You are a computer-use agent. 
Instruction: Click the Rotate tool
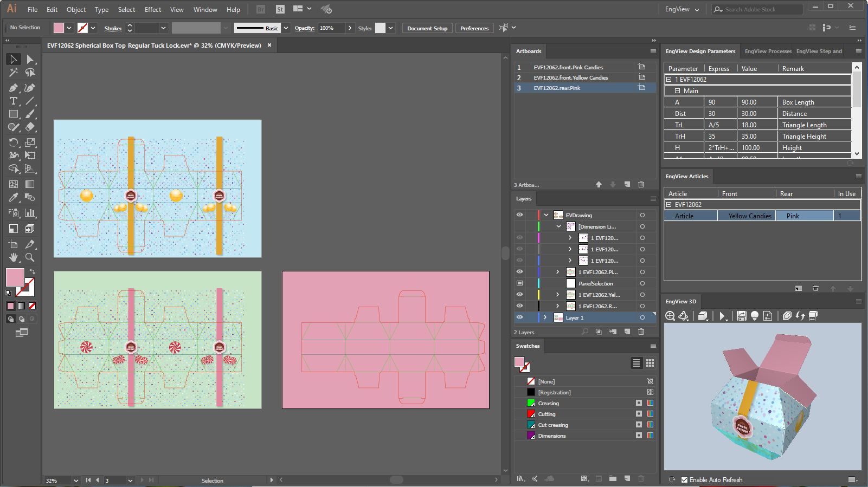(13, 142)
